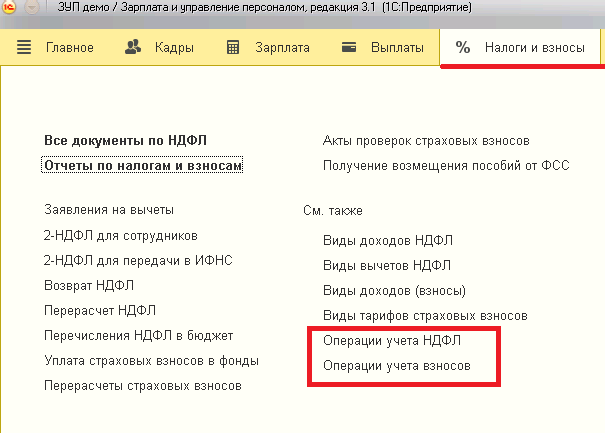
Task: Open Виды вычетов НДФЛ
Action: click(x=387, y=266)
